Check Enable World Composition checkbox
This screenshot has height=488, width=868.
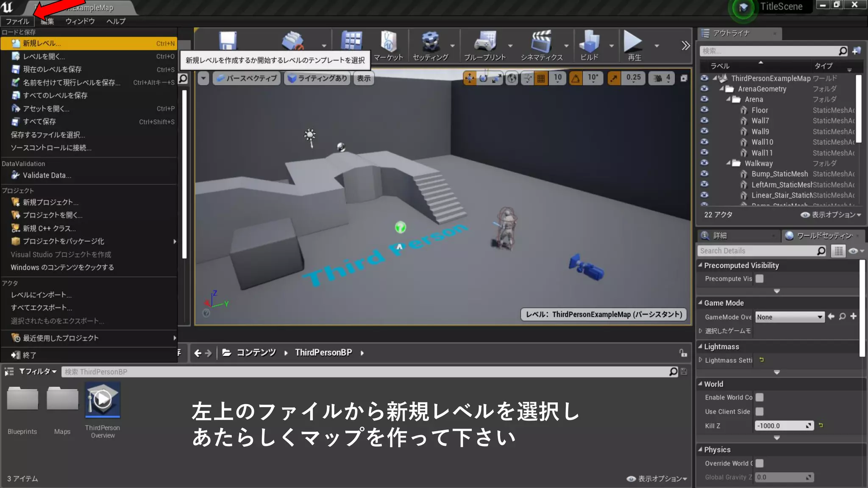pos(759,397)
